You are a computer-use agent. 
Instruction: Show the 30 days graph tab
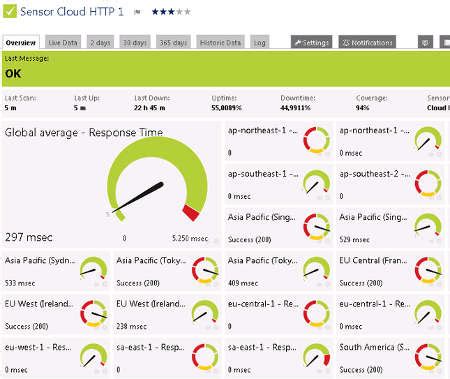click(135, 42)
